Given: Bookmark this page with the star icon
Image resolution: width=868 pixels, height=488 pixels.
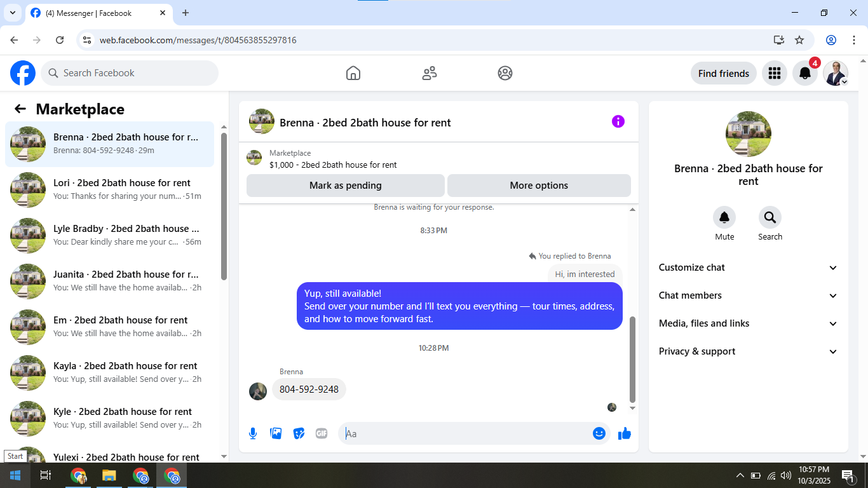Looking at the screenshot, I should tap(799, 40).
